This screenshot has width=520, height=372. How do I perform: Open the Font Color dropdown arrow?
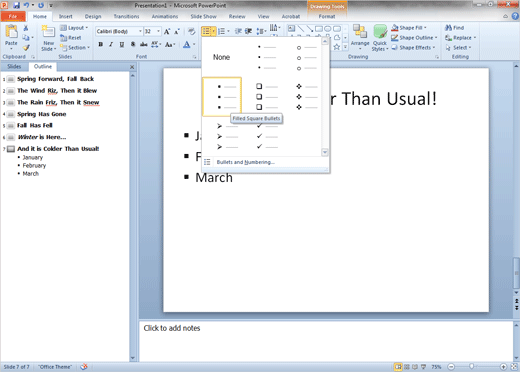(x=194, y=45)
